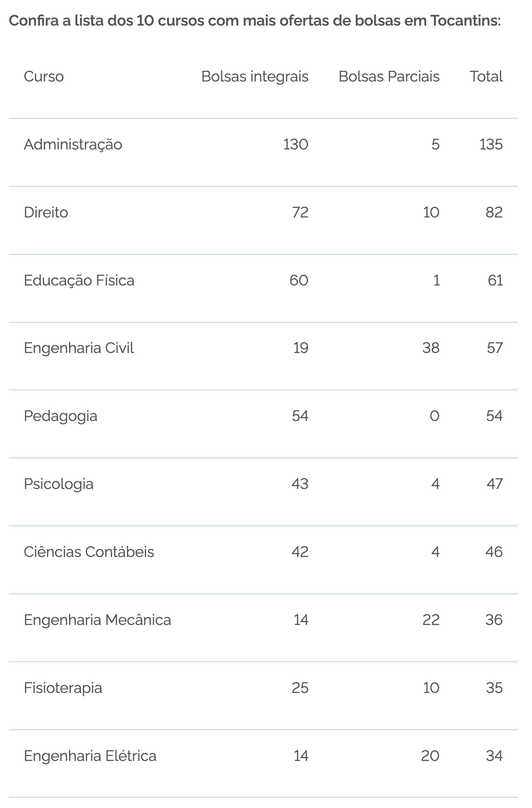Click the Educação Física course cell
Screen dimensions: 532x808
[x=79, y=280]
